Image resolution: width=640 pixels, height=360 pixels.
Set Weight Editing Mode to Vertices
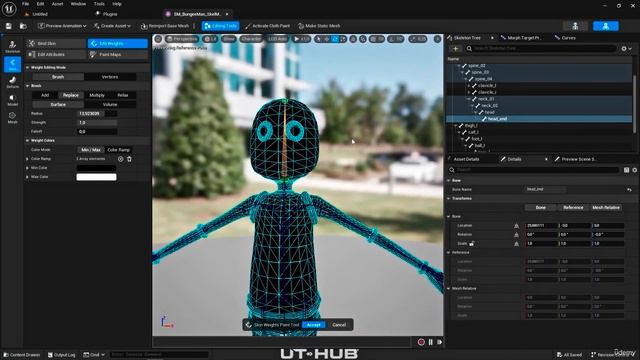110,77
